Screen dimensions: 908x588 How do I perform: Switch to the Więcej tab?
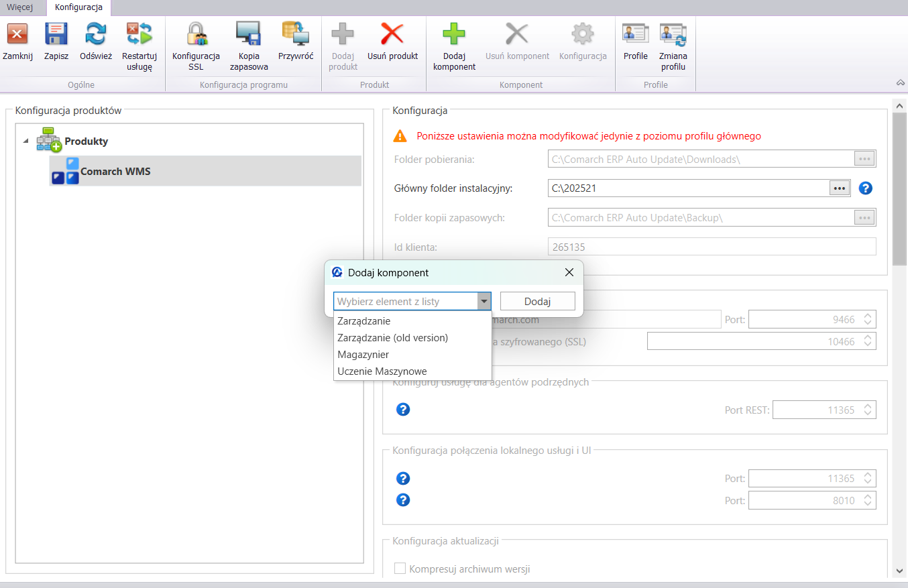pyautogui.click(x=20, y=7)
